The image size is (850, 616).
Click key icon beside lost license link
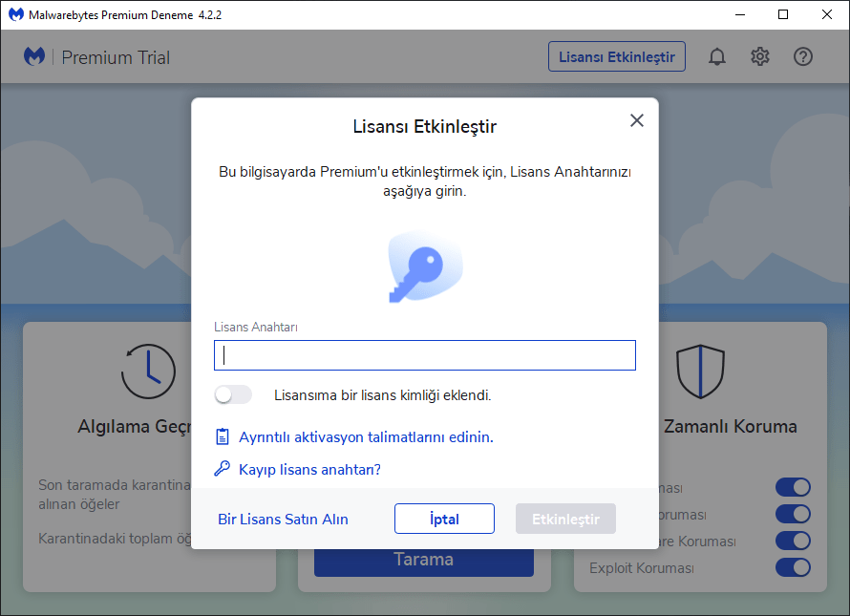pyautogui.click(x=223, y=469)
